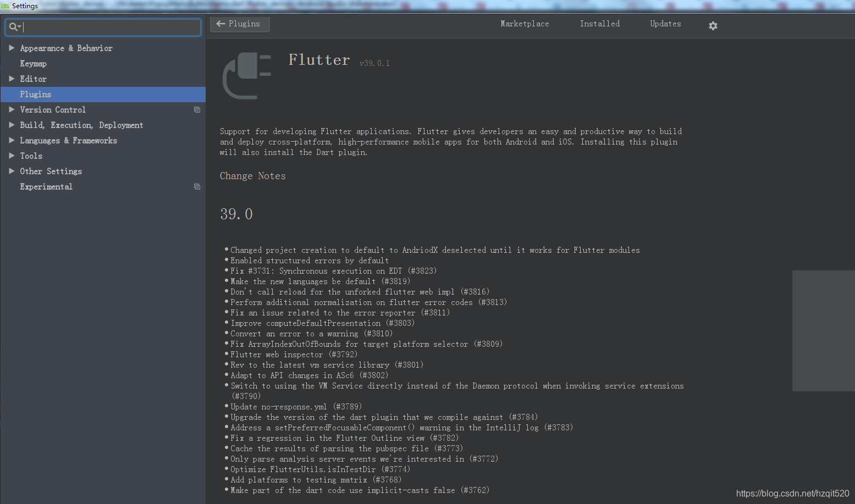This screenshot has width=855, height=504.
Task: Click the Change Notes heading
Action: click(252, 176)
